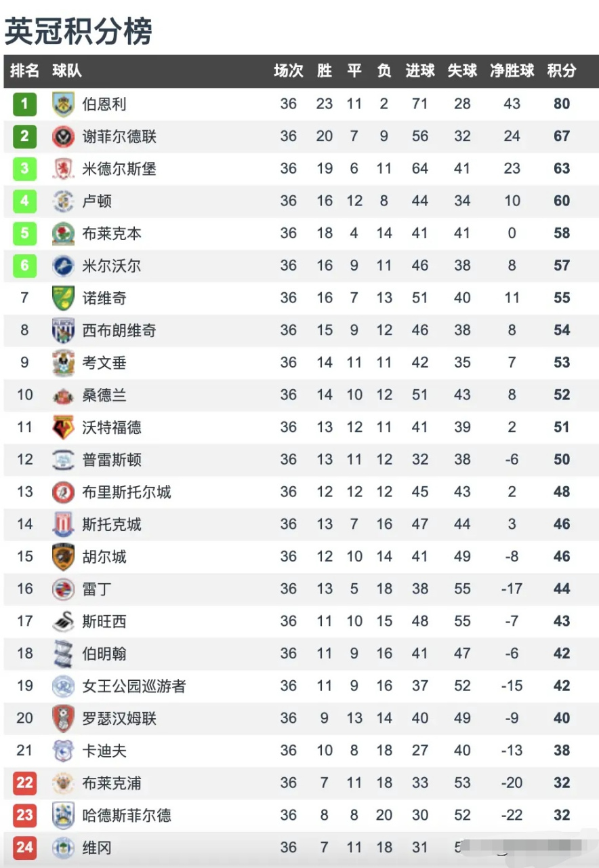This screenshot has width=599, height=868.
Task: Sort table by 净胜球 column header
Action: [x=512, y=71]
